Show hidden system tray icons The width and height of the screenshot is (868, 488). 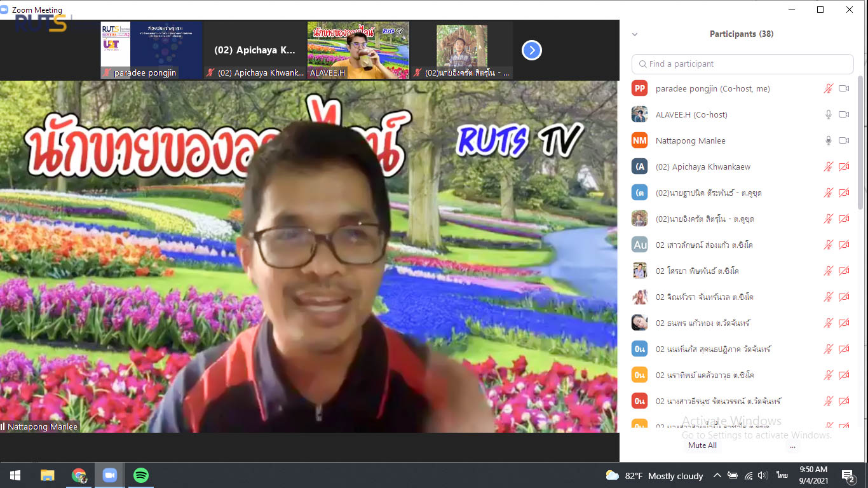tap(717, 475)
